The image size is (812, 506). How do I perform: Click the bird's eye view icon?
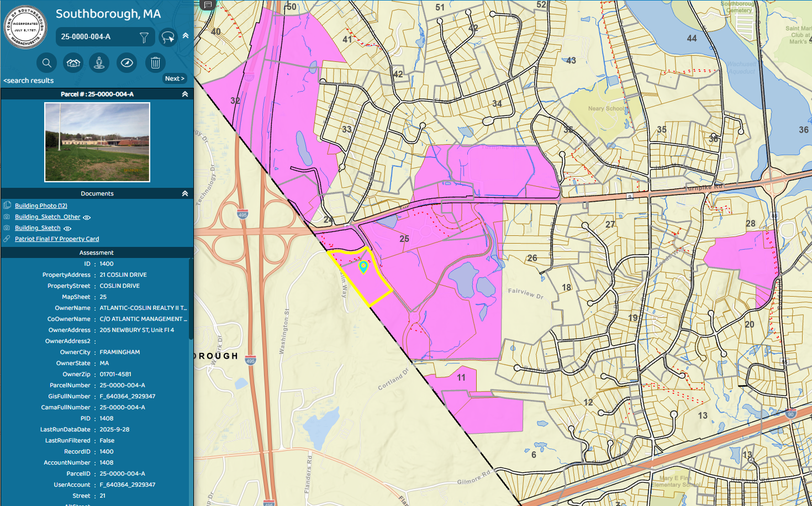tap(126, 63)
